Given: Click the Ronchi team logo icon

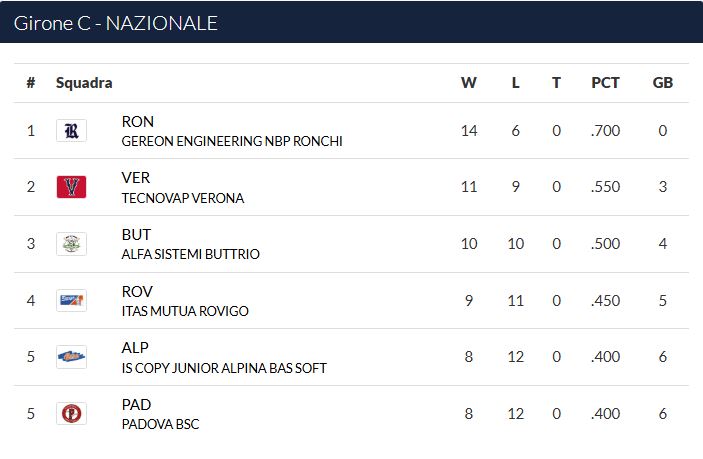Looking at the screenshot, I should 71,130.
